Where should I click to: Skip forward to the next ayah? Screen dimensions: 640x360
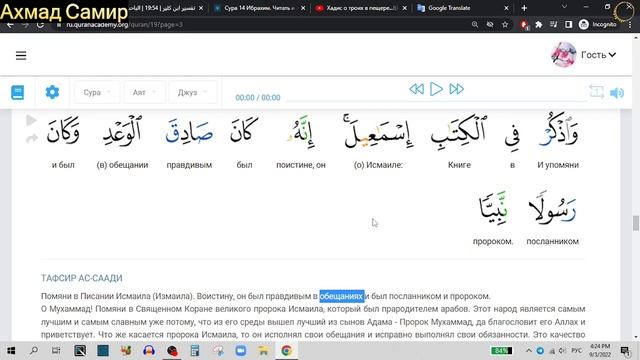click(456, 89)
